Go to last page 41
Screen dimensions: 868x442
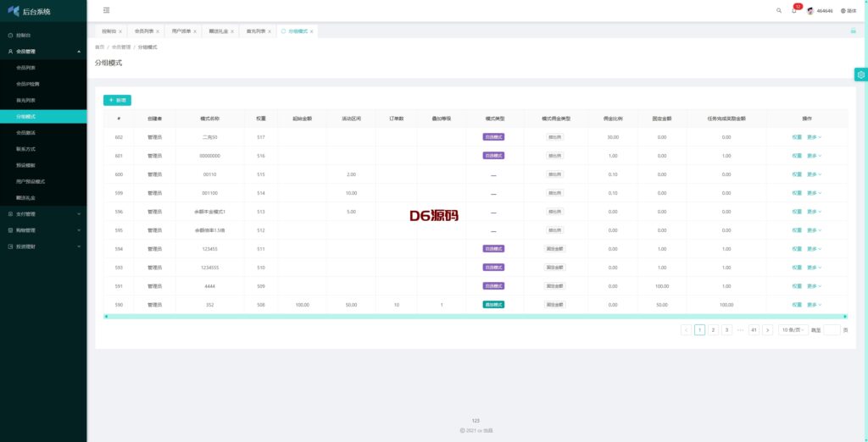[754, 329]
